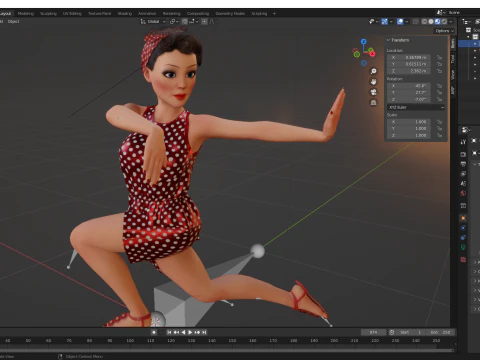The width and height of the screenshot is (480, 360).
Task: Jump to the end frame
Action: click(204, 332)
